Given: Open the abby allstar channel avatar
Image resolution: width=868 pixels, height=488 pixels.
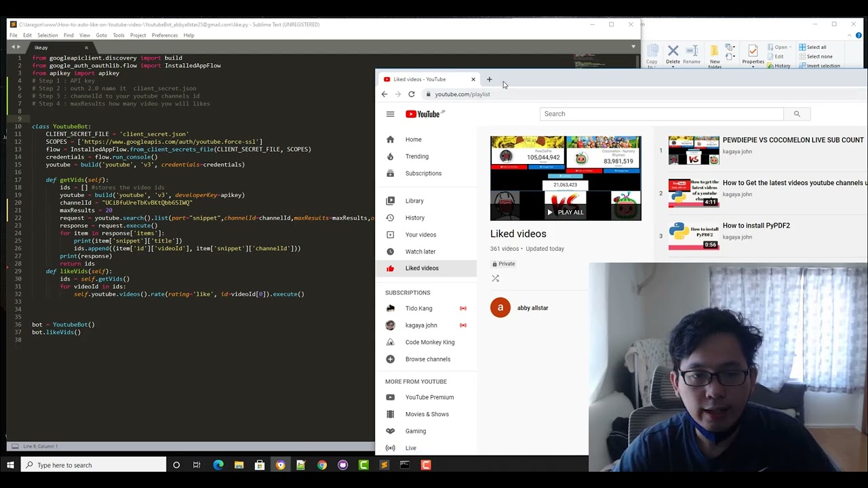Looking at the screenshot, I should tap(500, 308).
